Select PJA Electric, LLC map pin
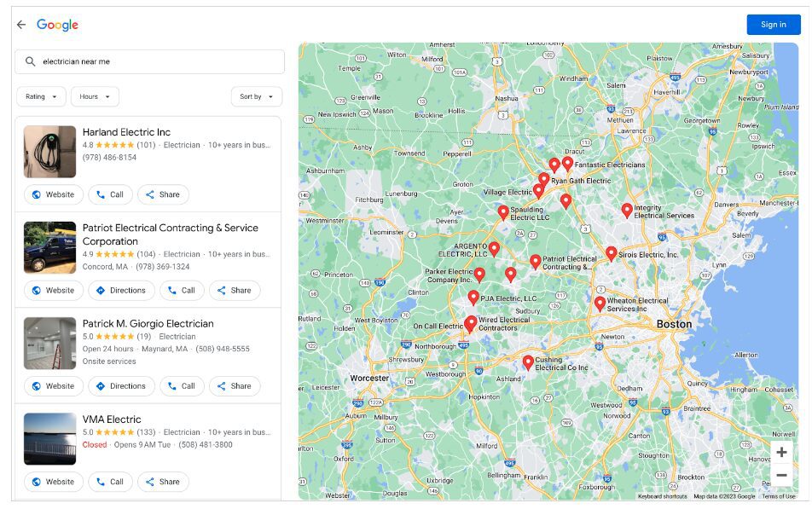The width and height of the screenshot is (812, 509). pyautogui.click(x=473, y=298)
